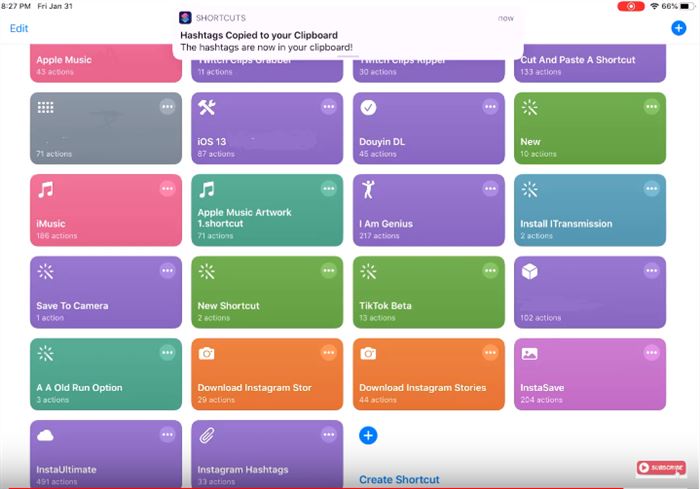Tap Edit in the top-left corner
This screenshot has width=700, height=489.
tap(19, 28)
